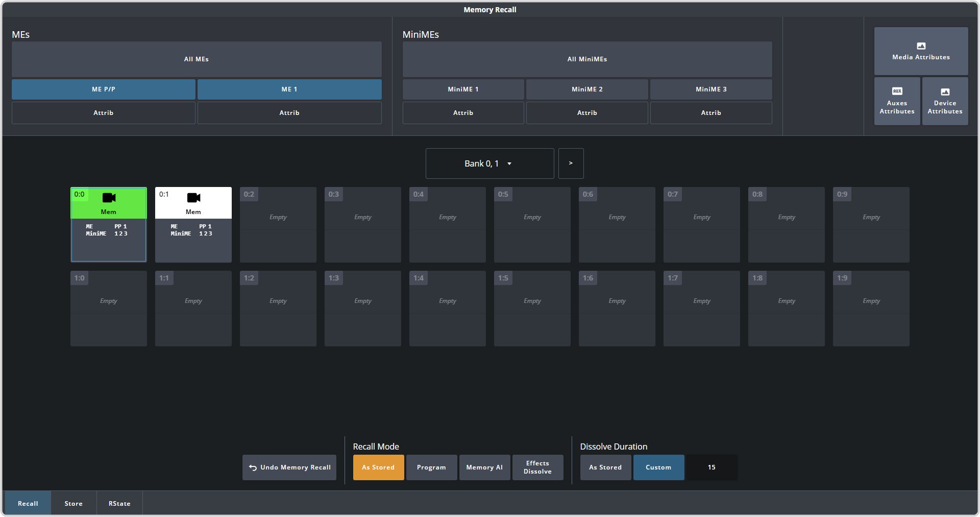Image resolution: width=980 pixels, height=517 pixels.
Task: Set Dissolve Duration to As Stored
Action: [x=605, y=467]
